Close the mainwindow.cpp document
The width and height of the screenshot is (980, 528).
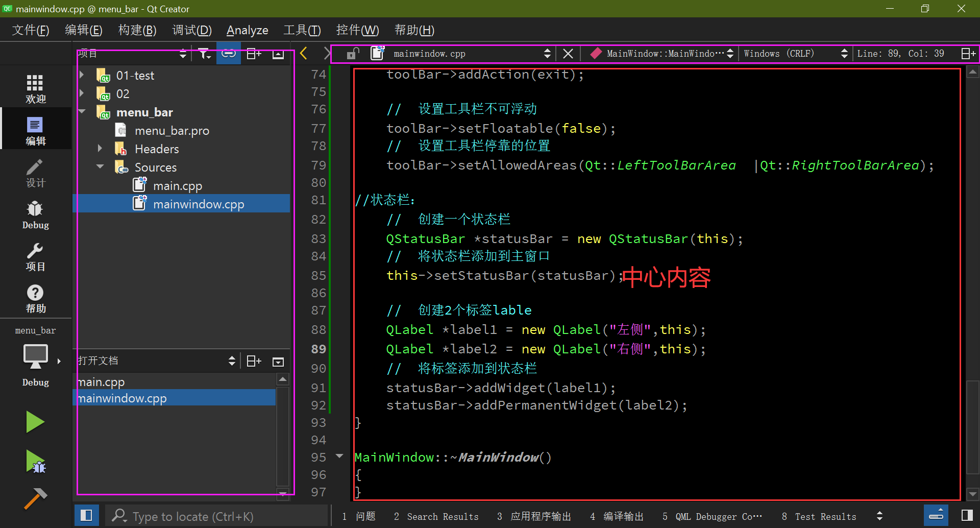(568, 53)
